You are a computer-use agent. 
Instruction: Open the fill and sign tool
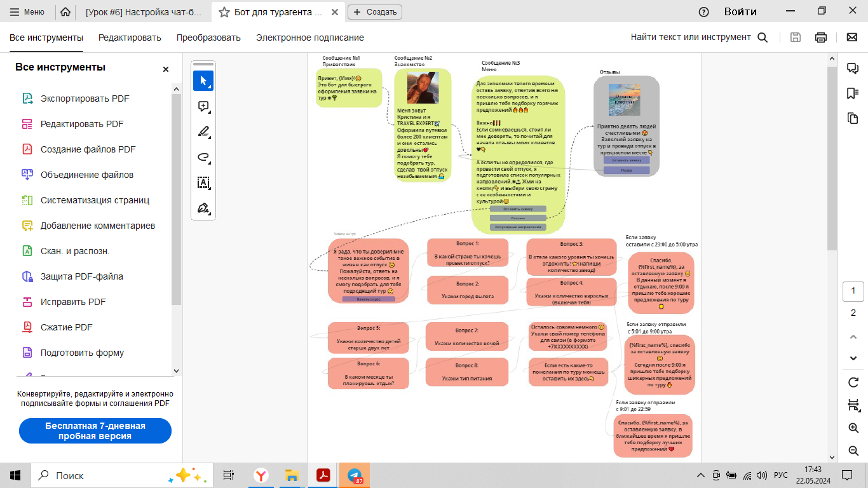click(203, 208)
